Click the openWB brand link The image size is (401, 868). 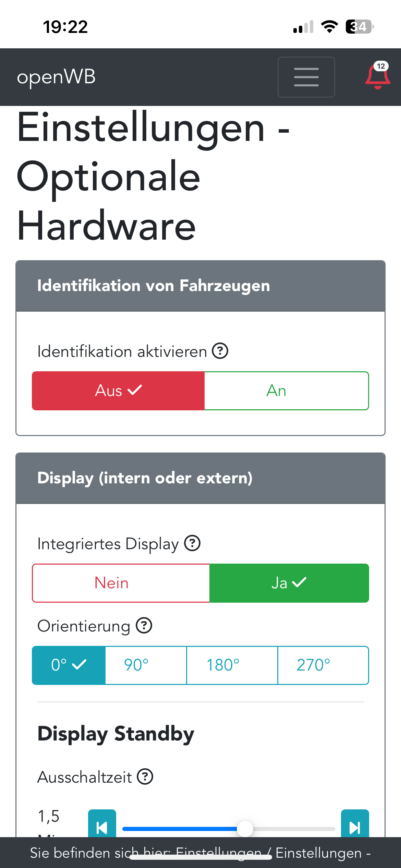56,77
